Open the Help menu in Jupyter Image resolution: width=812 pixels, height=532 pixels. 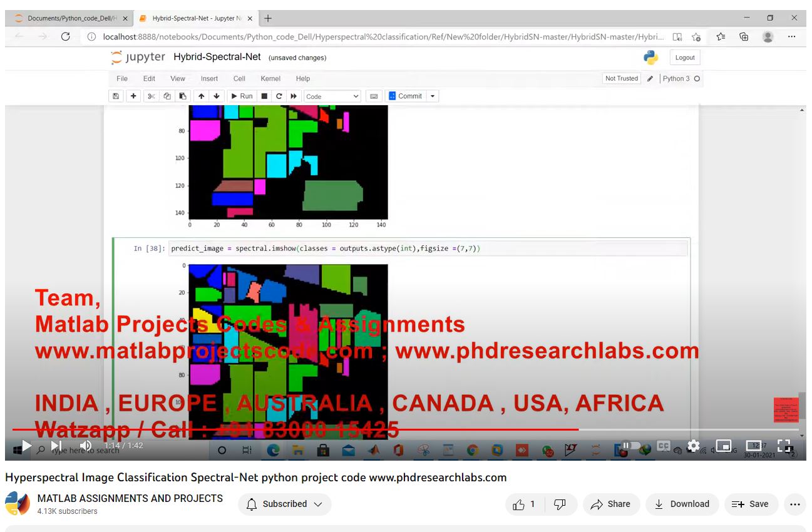[x=303, y=79]
